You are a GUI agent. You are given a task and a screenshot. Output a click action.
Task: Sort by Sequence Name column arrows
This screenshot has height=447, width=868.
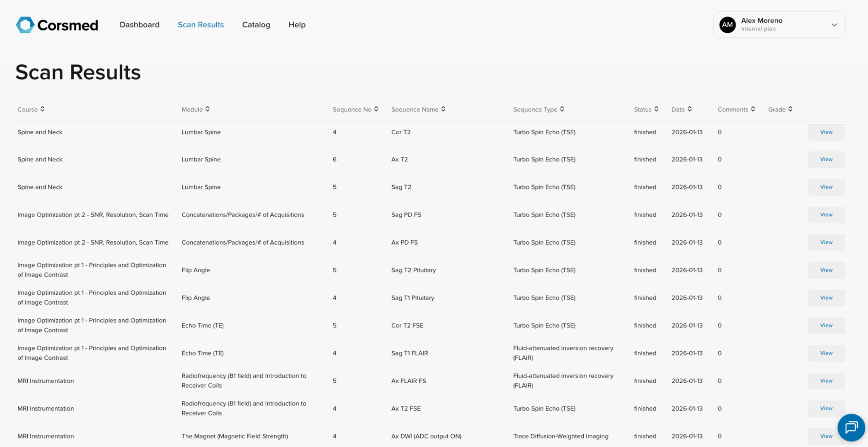pyautogui.click(x=443, y=109)
